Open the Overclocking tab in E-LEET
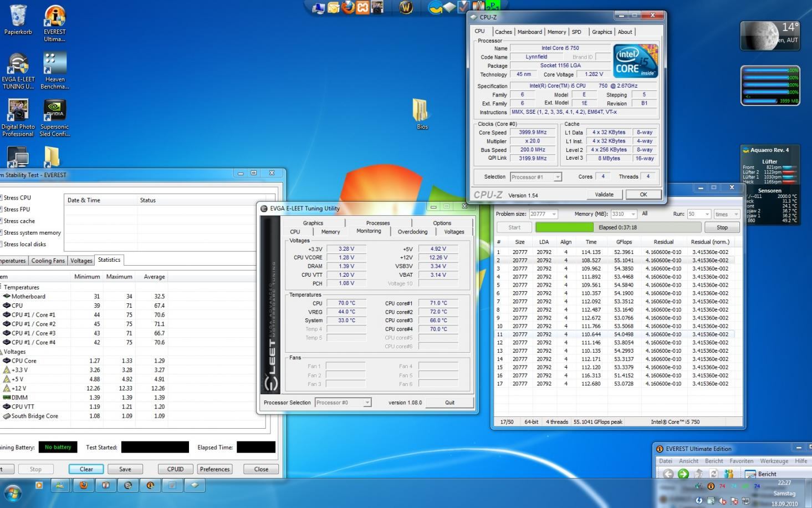 [412, 232]
